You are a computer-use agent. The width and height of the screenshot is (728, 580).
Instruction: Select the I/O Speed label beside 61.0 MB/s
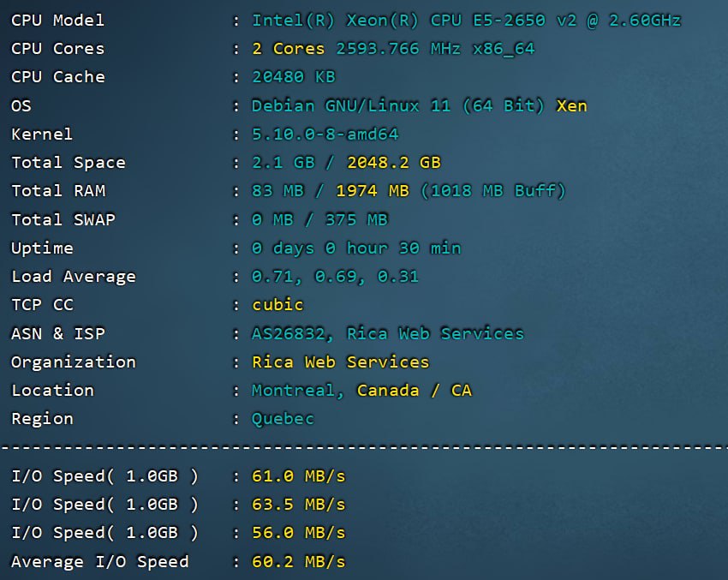(x=105, y=476)
